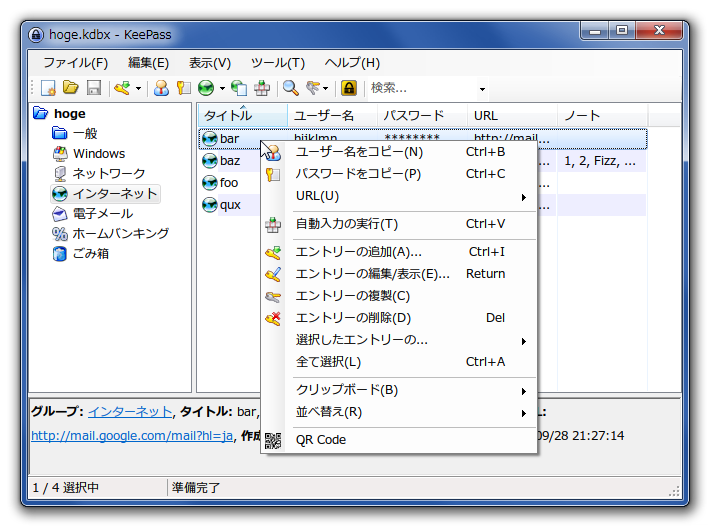Viewport: 710px width, 527px height.
Task: Click the New database toolbar icon
Action: (48, 88)
